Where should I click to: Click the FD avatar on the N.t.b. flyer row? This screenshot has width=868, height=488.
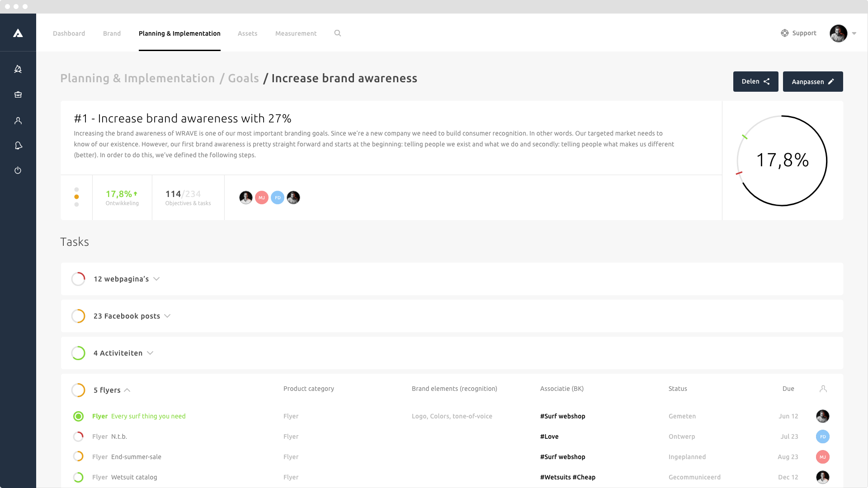tap(823, 436)
